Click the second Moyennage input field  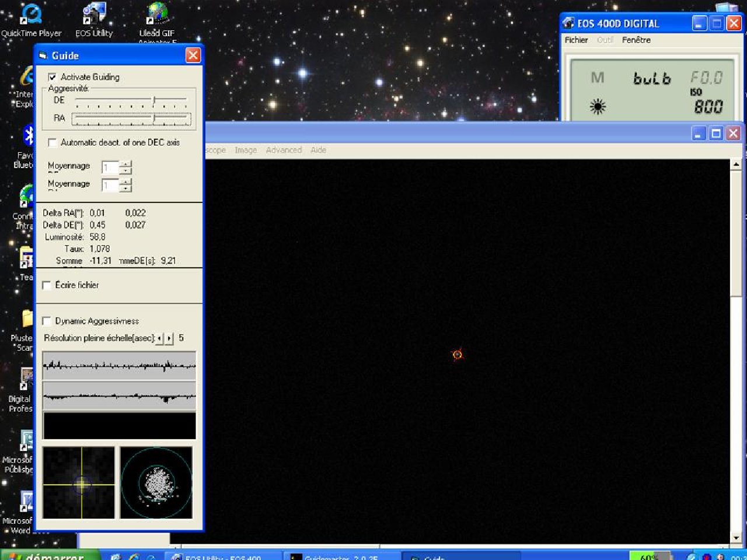pos(110,185)
